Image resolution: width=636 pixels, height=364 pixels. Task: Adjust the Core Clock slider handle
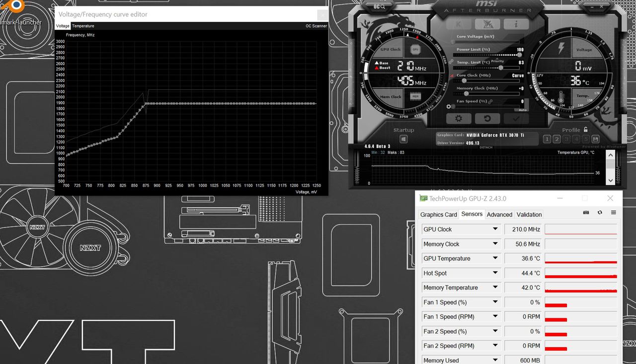(464, 80)
